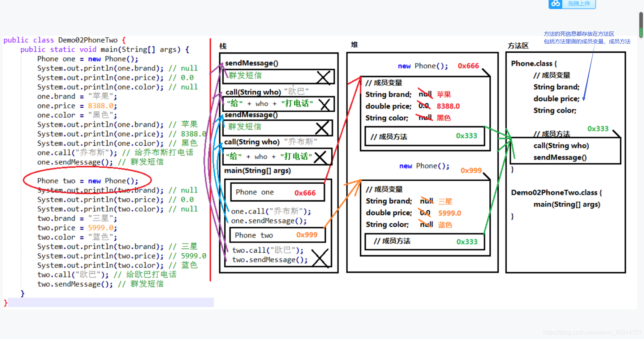The width and height of the screenshot is (644, 339).
Task: Click the 栈 heading above the stack diagram
Action: (223, 46)
